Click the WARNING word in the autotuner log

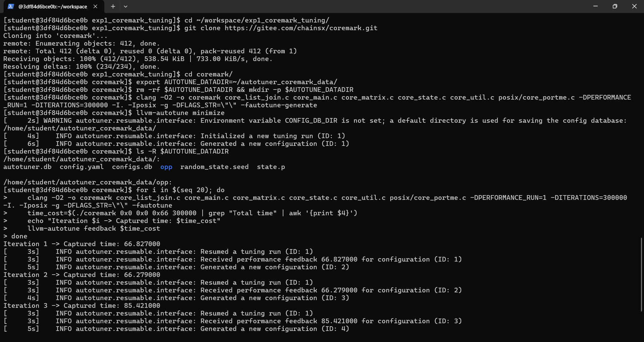(x=57, y=121)
